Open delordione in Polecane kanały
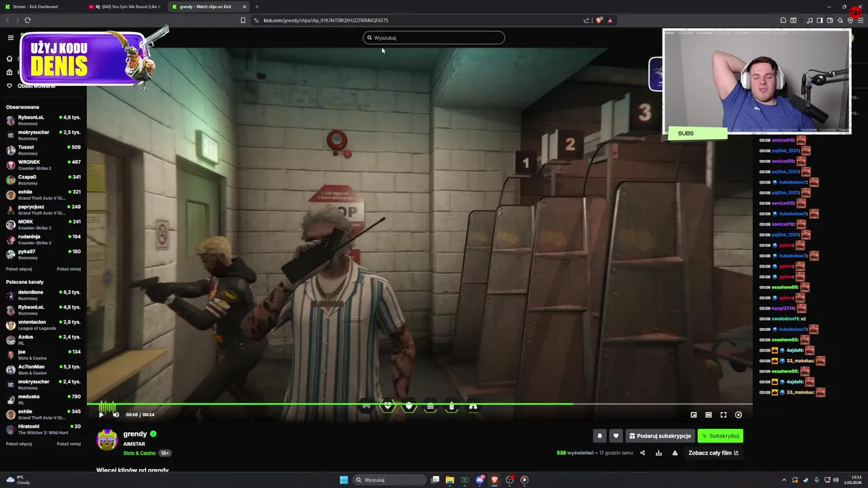868x488 pixels. pyautogui.click(x=43, y=296)
